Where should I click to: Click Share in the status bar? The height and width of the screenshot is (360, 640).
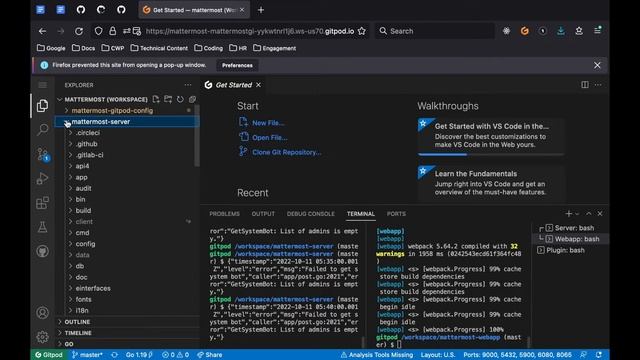[210, 355]
